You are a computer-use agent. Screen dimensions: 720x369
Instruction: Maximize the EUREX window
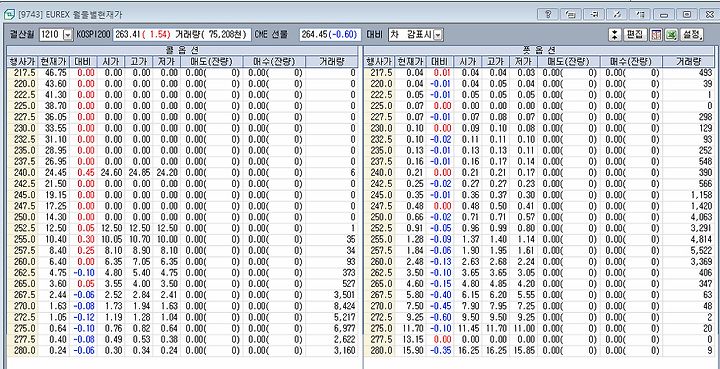(x=686, y=14)
